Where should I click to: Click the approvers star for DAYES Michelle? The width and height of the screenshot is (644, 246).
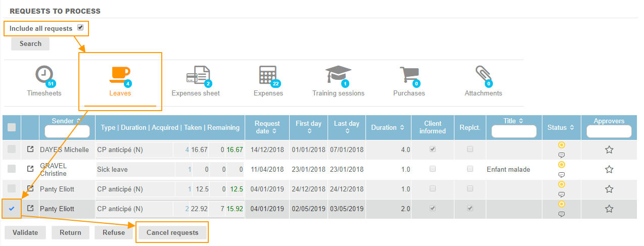click(x=609, y=150)
